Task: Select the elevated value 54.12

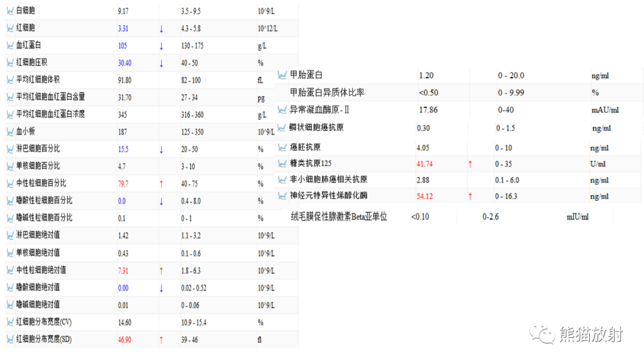Action: pos(425,196)
